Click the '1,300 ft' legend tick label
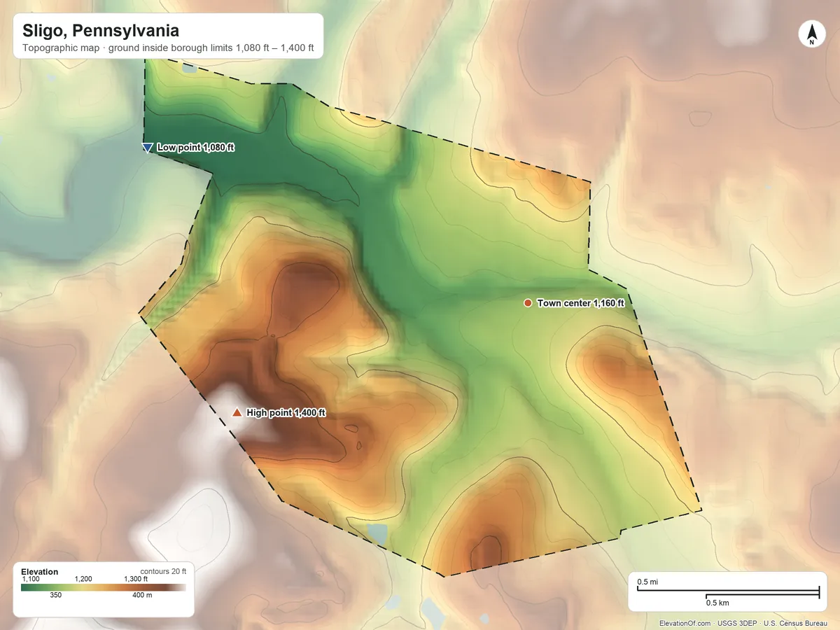Screen dimensions: 840x630 point(136,579)
